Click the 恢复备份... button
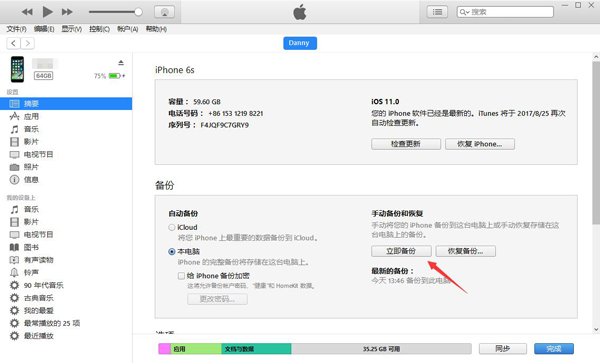The width and height of the screenshot is (600, 363). click(465, 251)
